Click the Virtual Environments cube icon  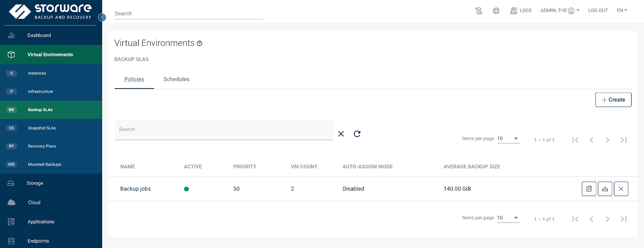point(11,55)
